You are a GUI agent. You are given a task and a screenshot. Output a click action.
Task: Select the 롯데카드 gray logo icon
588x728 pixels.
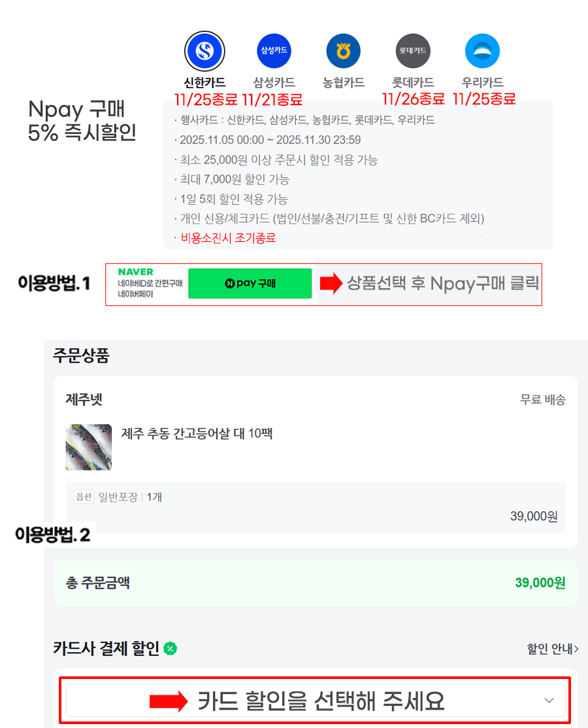[413, 50]
